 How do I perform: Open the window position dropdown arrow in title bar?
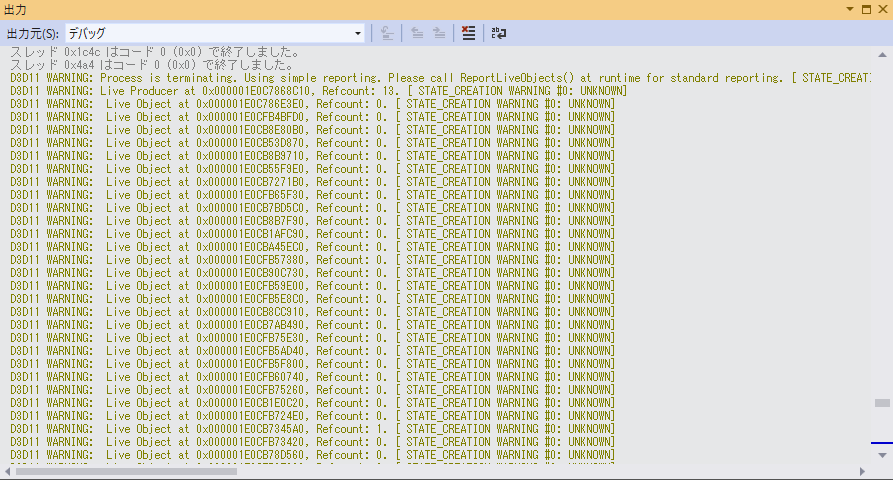point(850,9)
